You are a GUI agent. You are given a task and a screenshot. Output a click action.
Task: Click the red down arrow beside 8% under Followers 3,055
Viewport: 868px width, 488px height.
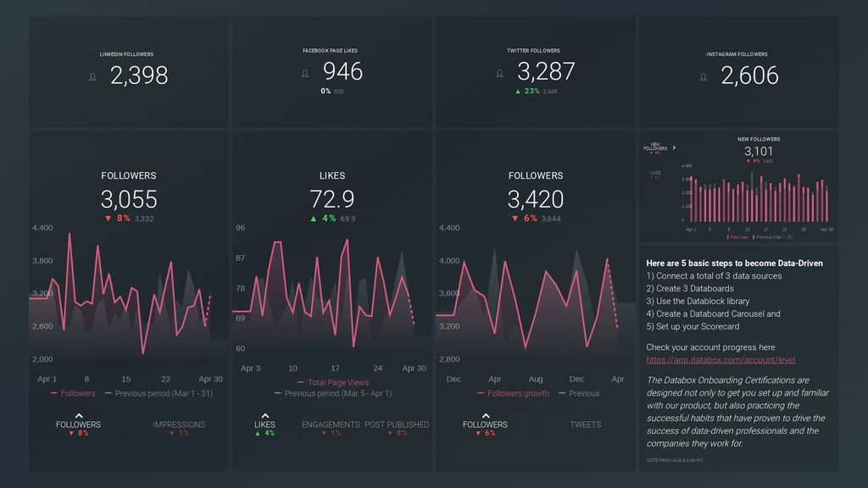(x=108, y=219)
